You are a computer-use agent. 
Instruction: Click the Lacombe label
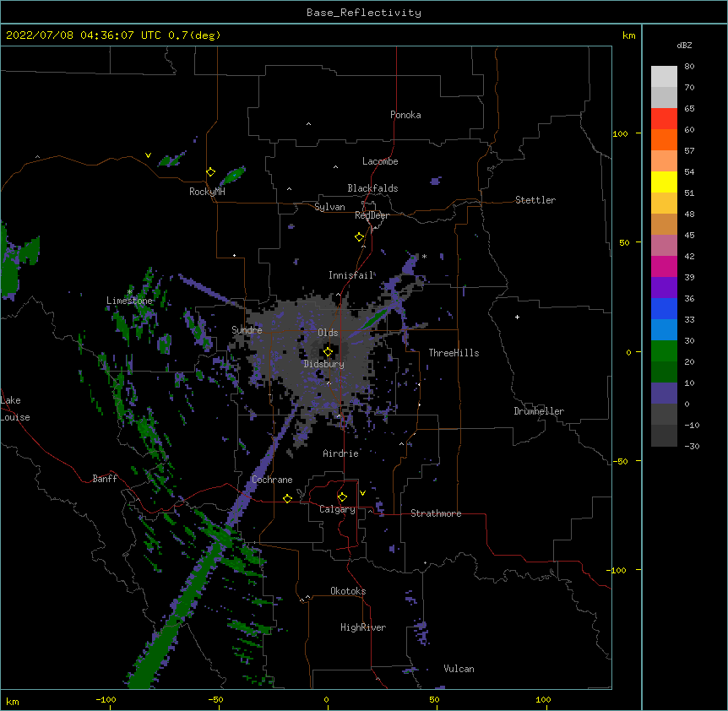[380, 161]
